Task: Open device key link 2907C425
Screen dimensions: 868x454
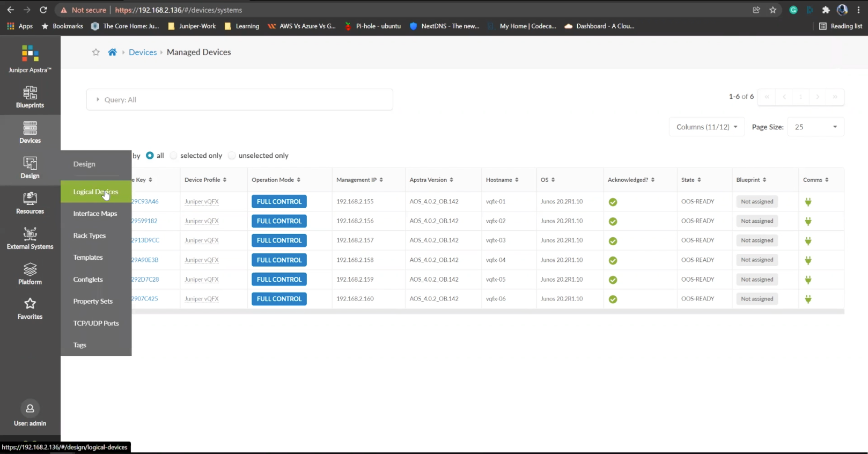Action: [x=145, y=299]
